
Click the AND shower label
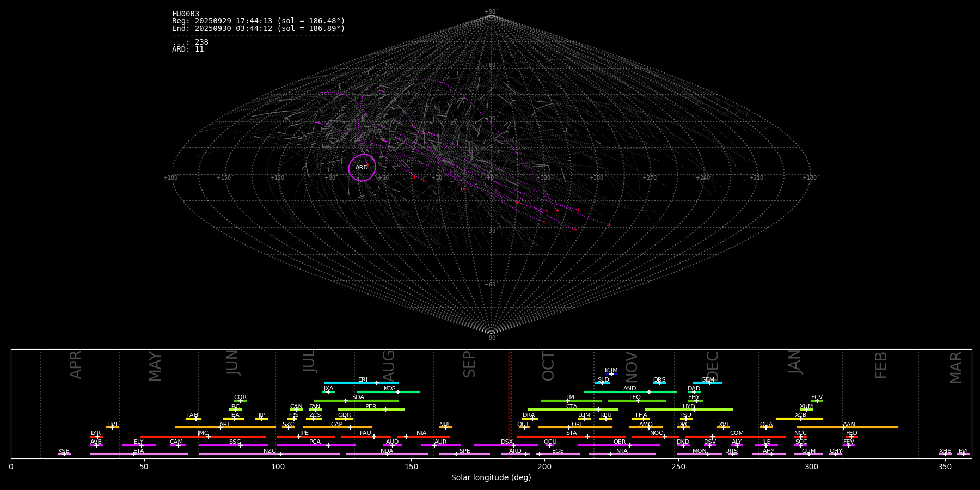(630, 389)
